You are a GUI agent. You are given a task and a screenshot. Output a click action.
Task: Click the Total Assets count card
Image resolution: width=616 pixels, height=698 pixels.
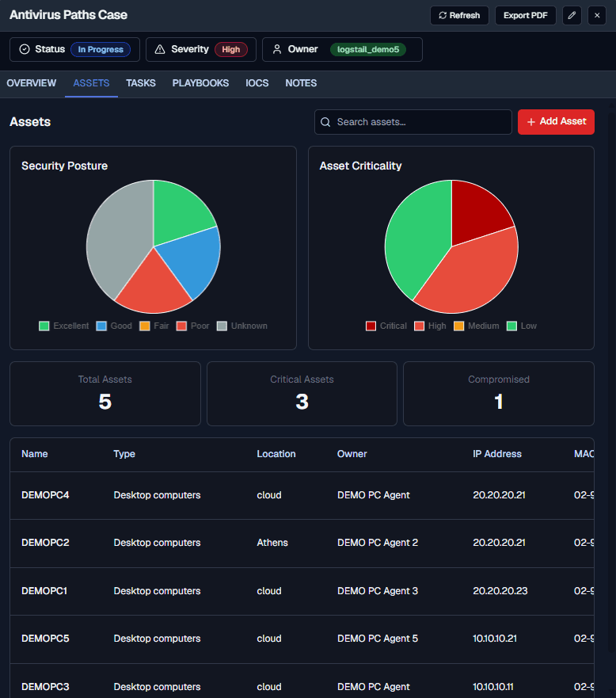105,394
